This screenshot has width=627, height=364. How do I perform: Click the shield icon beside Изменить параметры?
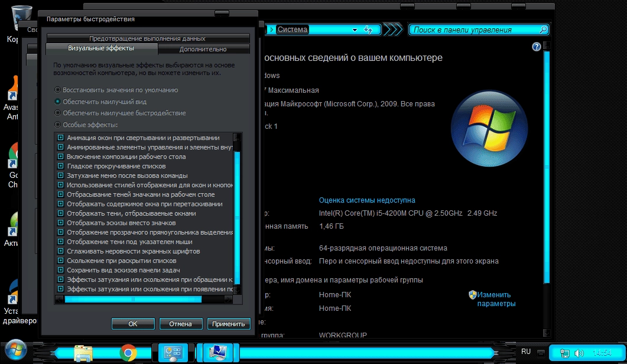click(472, 295)
